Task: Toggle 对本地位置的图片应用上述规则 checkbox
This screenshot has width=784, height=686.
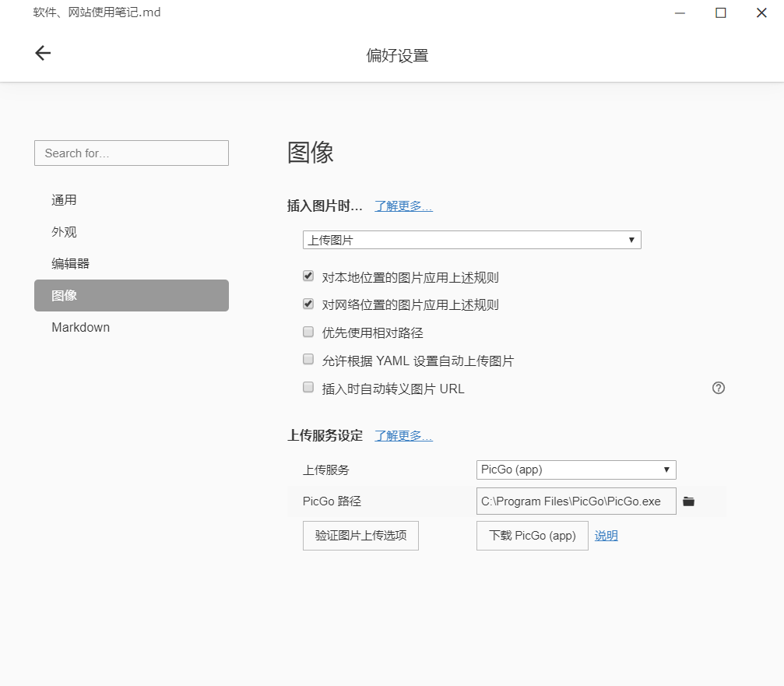Action: (x=308, y=276)
